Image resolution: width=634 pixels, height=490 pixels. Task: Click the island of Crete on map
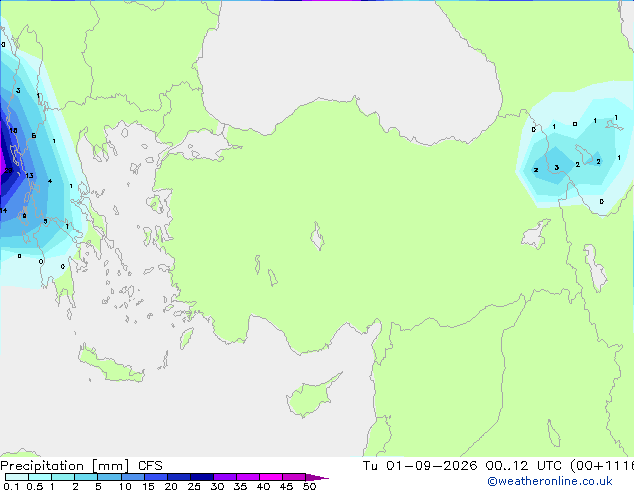[x=111, y=365]
